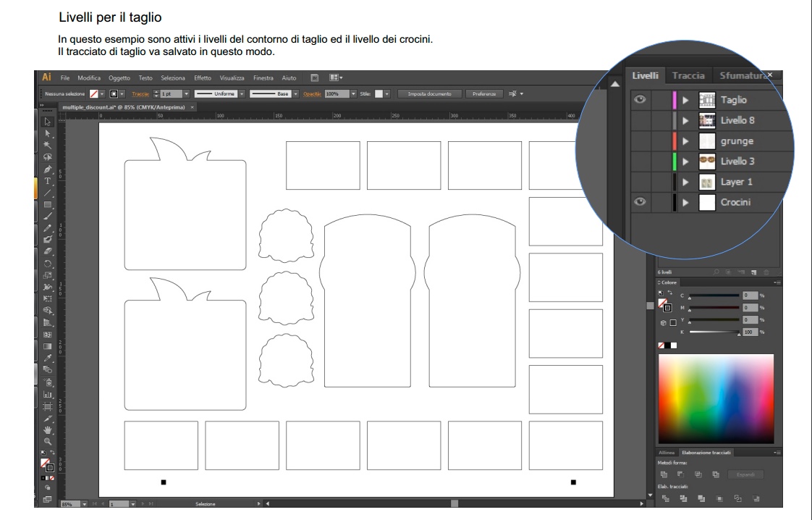Open the Modifica menu
This screenshot has width=812, height=520.
click(x=89, y=77)
